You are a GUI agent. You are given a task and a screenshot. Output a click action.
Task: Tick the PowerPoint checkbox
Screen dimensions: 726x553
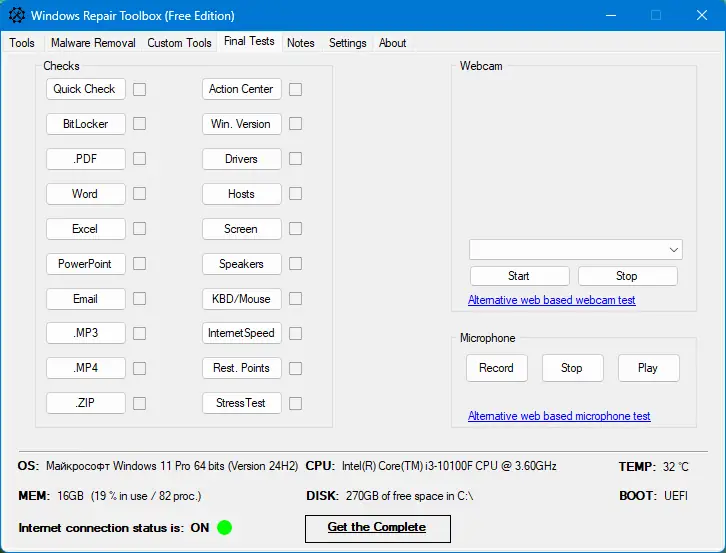coord(139,264)
